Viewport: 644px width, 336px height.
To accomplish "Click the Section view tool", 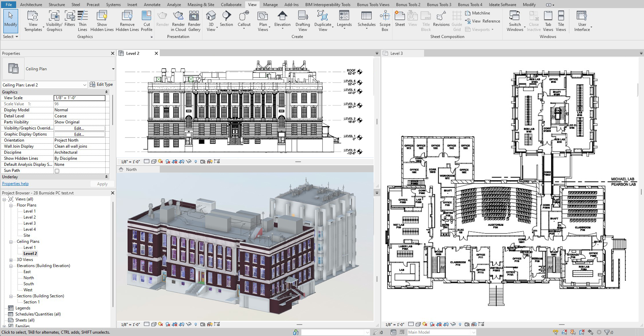I will pyautogui.click(x=226, y=19).
